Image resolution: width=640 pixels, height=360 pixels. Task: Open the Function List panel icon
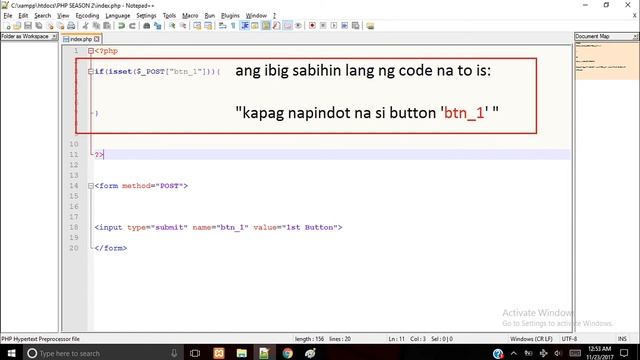pos(277,26)
